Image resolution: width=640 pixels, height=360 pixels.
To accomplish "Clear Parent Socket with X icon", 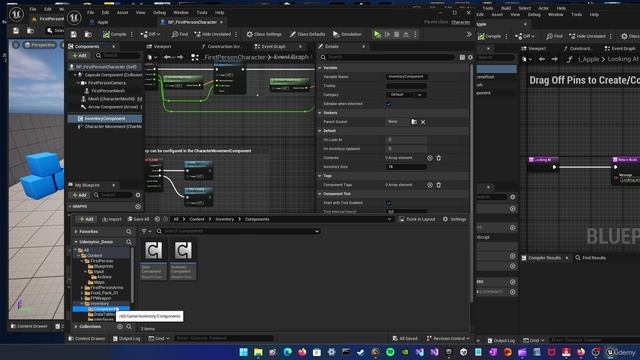I will (423, 122).
